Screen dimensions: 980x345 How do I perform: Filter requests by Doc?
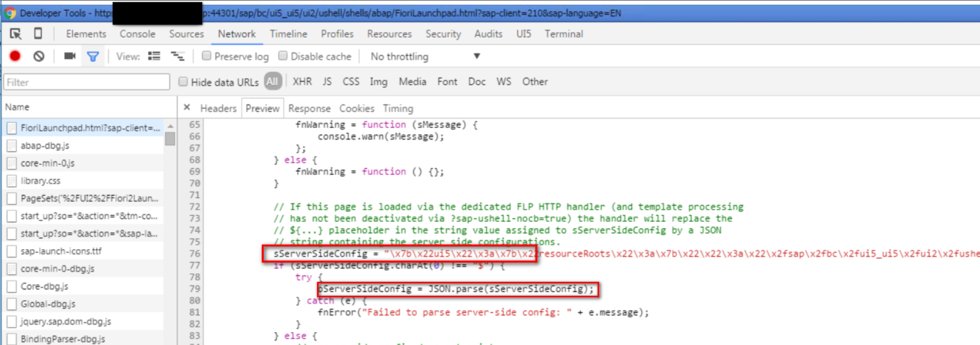click(x=477, y=81)
